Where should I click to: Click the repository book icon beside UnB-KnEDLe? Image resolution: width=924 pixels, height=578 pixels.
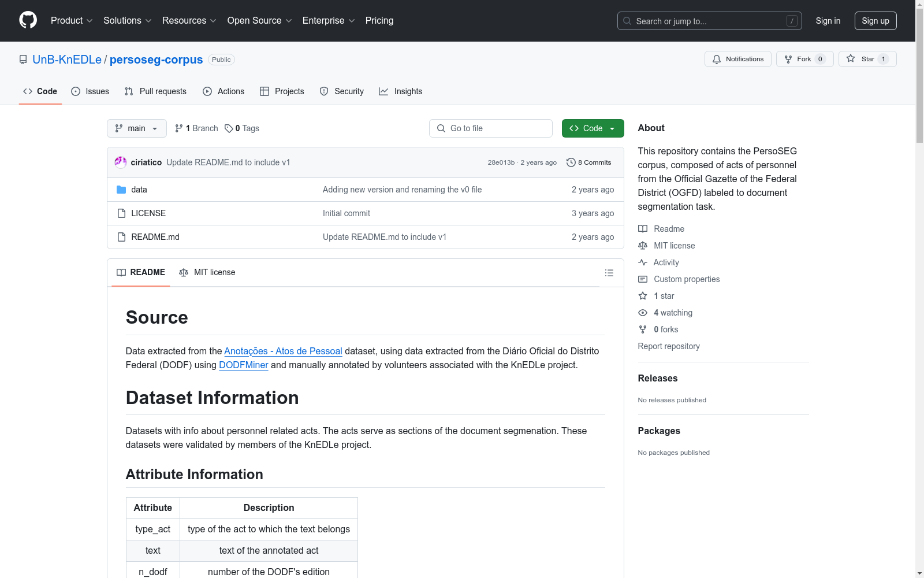point(23,60)
